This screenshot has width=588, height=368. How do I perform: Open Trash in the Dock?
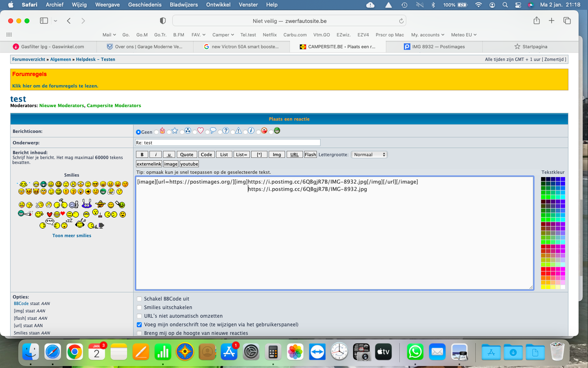point(557,352)
